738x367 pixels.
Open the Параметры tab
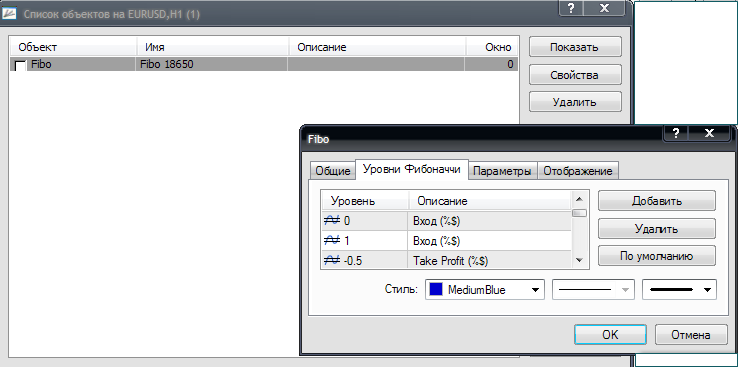[x=503, y=171]
